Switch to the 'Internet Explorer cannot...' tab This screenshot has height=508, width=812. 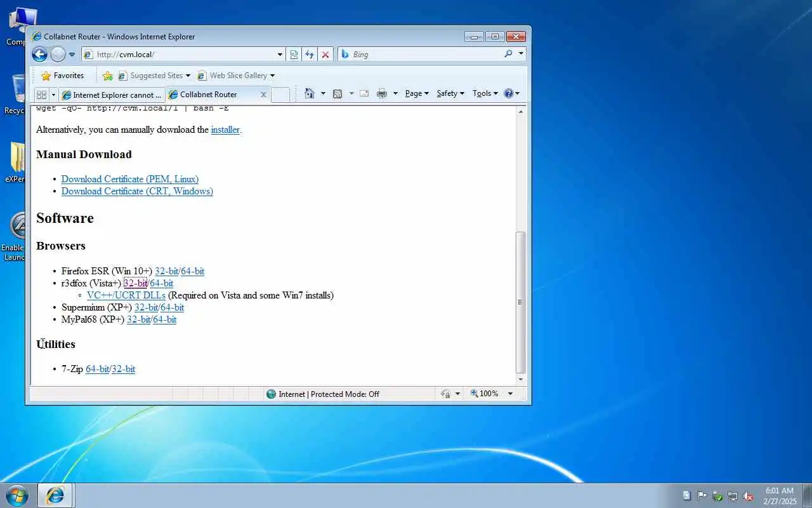112,95
